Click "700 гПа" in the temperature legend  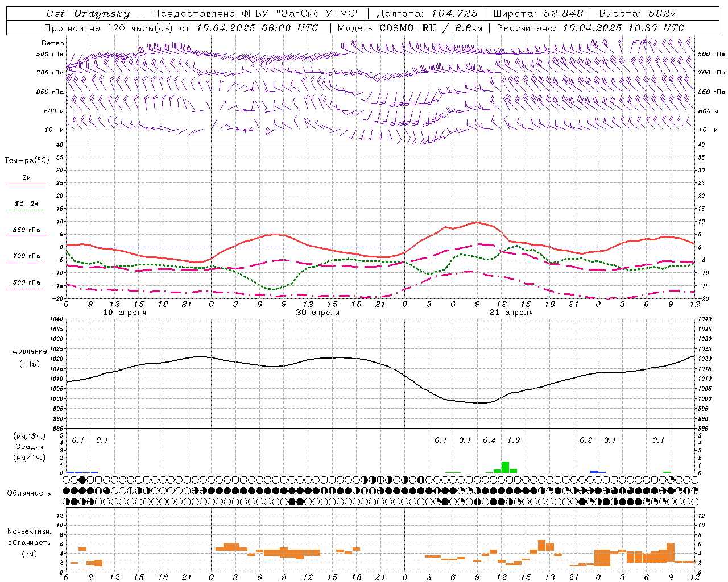click(27, 256)
